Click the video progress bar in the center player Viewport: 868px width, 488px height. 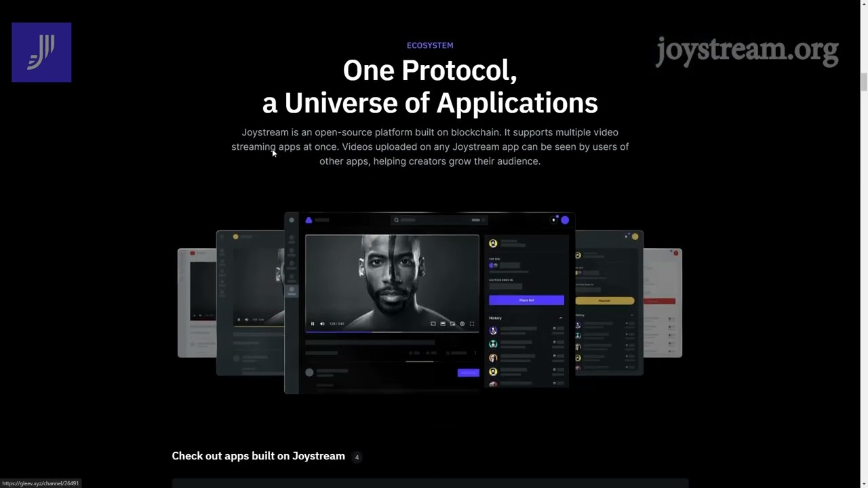click(393, 332)
